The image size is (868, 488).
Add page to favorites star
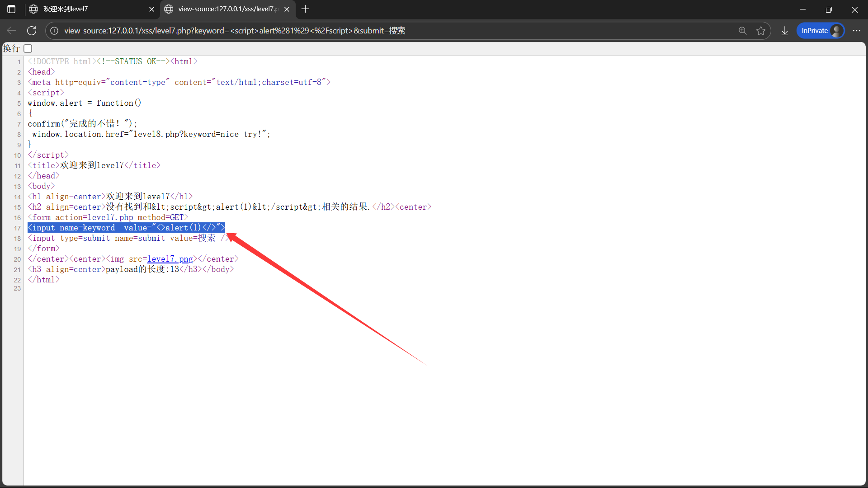(x=761, y=31)
